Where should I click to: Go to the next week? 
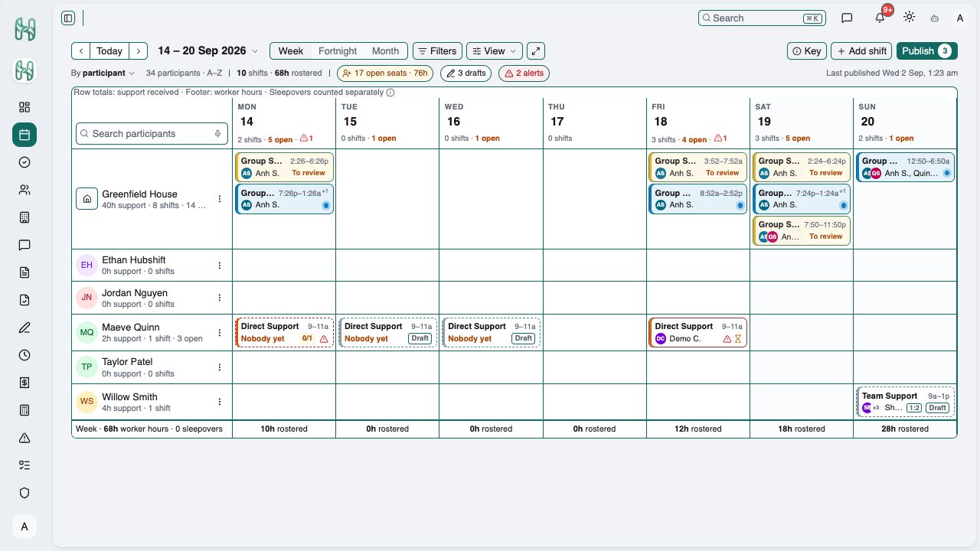point(138,51)
